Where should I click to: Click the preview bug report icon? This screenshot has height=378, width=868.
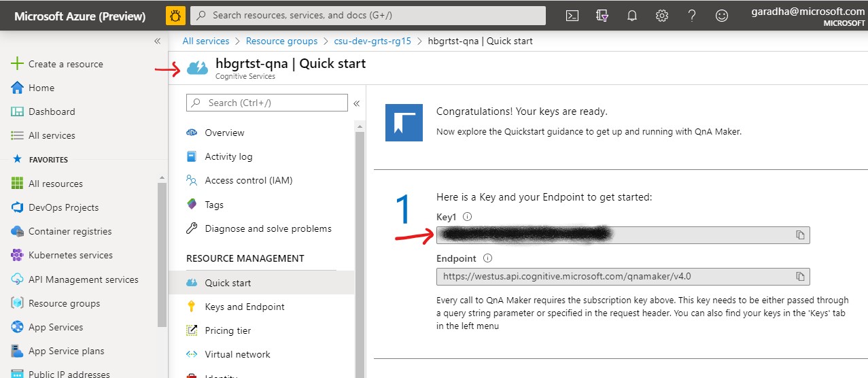[175, 15]
